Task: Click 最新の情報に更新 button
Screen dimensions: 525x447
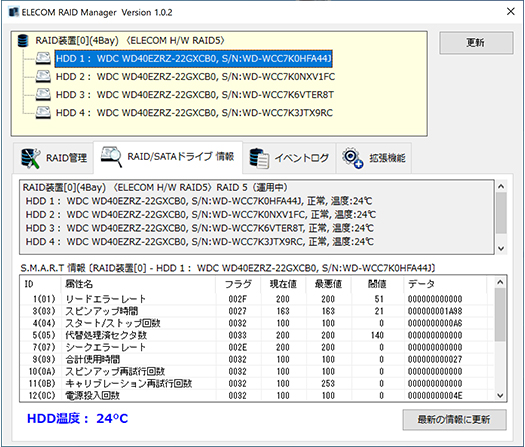Action: click(x=454, y=419)
